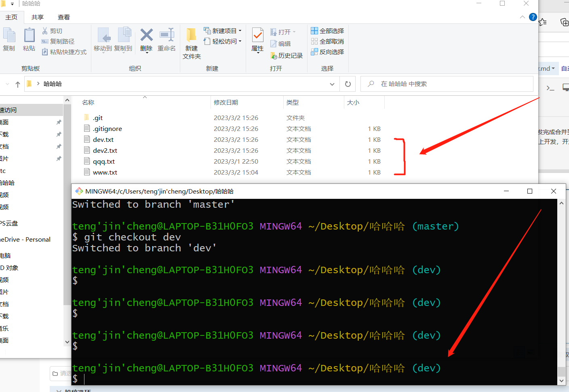This screenshot has width=569, height=392.
Task: Click the MINGW64 terminal title bar icon
Action: 79,191
